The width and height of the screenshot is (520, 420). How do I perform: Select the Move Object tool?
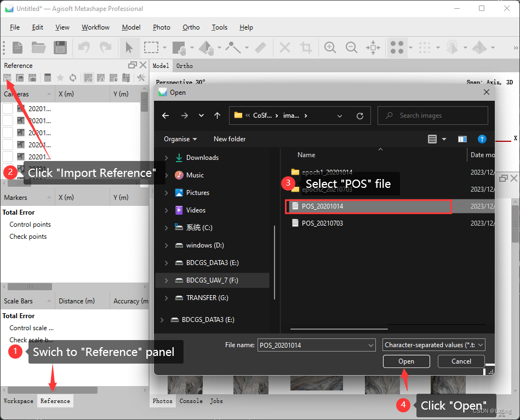coord(206,48)
